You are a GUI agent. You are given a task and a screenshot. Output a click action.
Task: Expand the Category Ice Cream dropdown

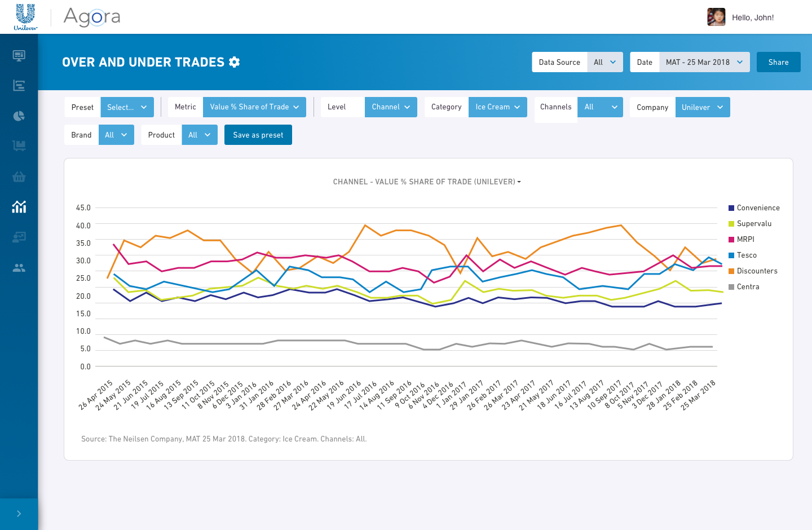pyautogui.click(x=497, y=107)
